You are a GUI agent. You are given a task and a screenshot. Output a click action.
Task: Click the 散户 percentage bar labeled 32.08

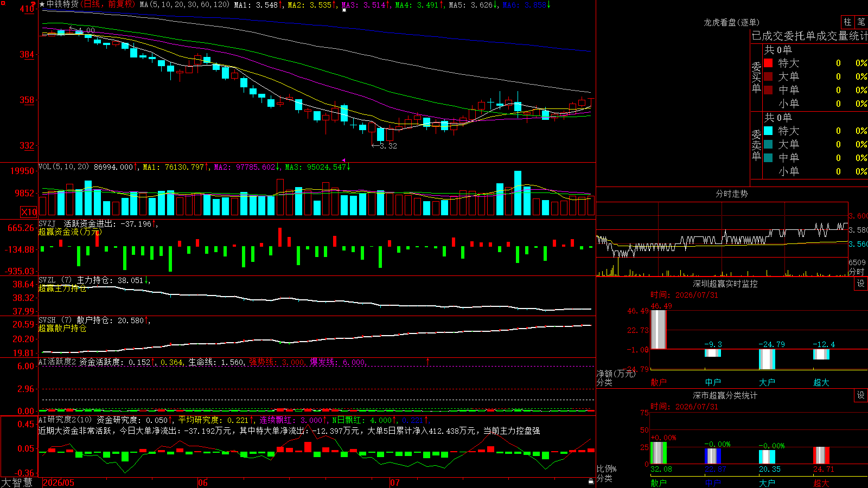click(659, 453)
